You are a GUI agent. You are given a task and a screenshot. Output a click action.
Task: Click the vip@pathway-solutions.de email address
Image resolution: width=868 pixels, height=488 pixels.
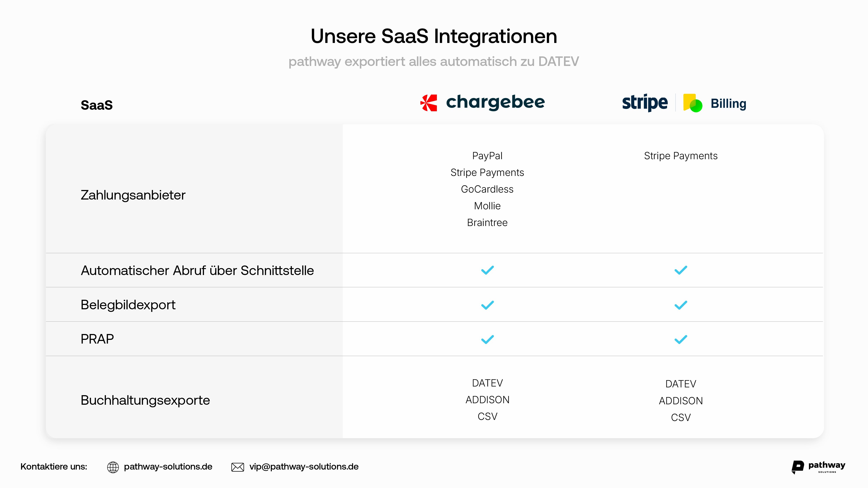304,467
